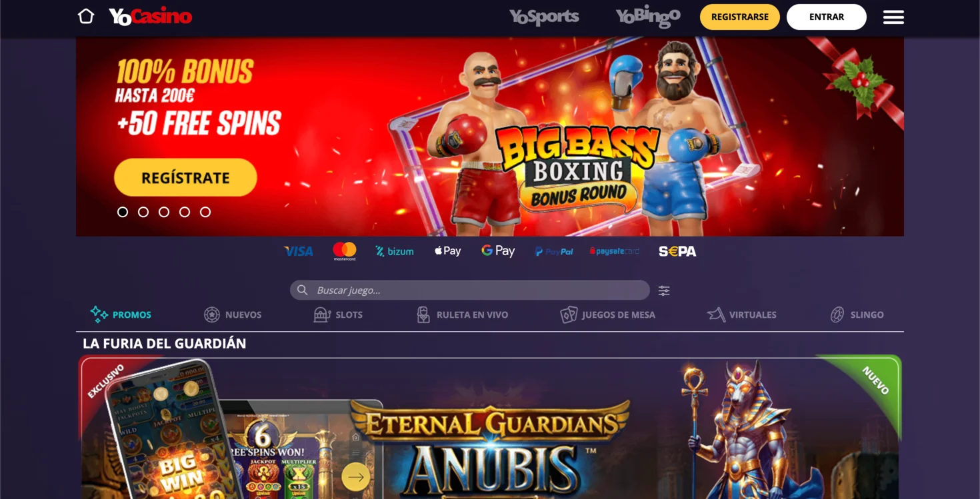
Task: Go to the home house icon
Action: click(86, 16)
